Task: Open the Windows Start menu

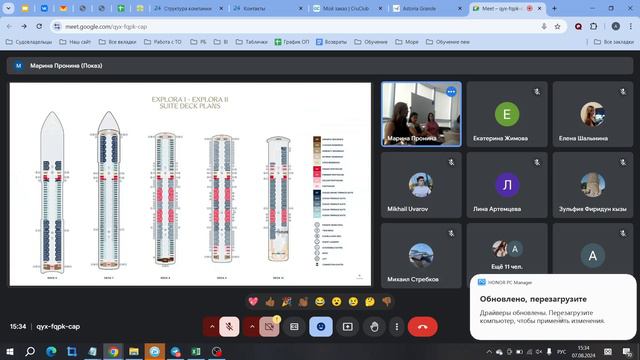Action: 9,351
